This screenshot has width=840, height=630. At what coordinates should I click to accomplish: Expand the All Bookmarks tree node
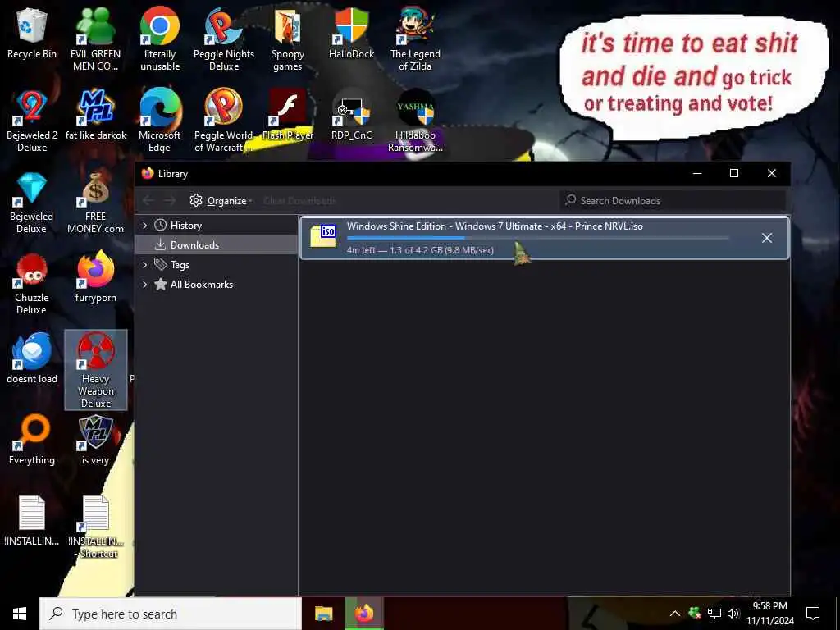[x=144, y=285]
